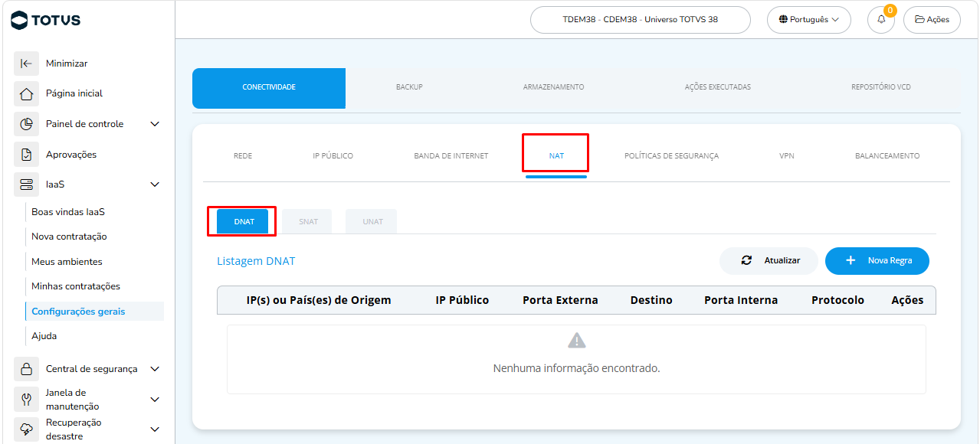Select the NAT sub-tab

coord(556,156)
